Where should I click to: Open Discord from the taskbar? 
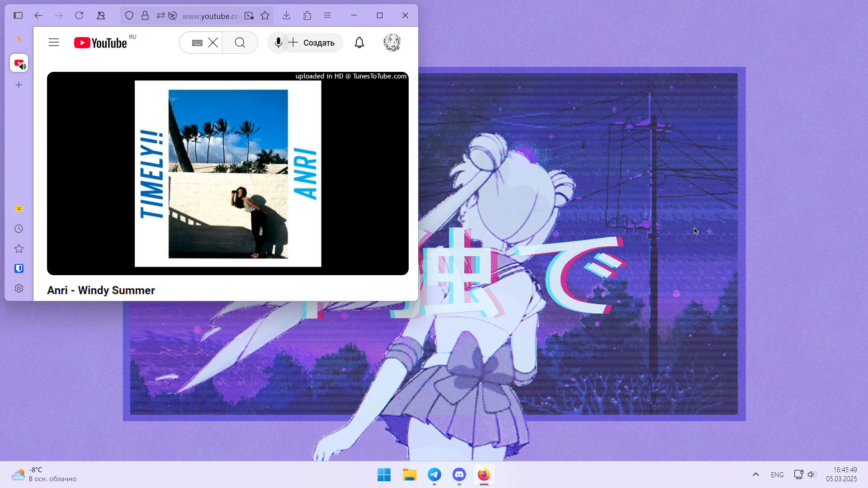click(x=459, y=475)
